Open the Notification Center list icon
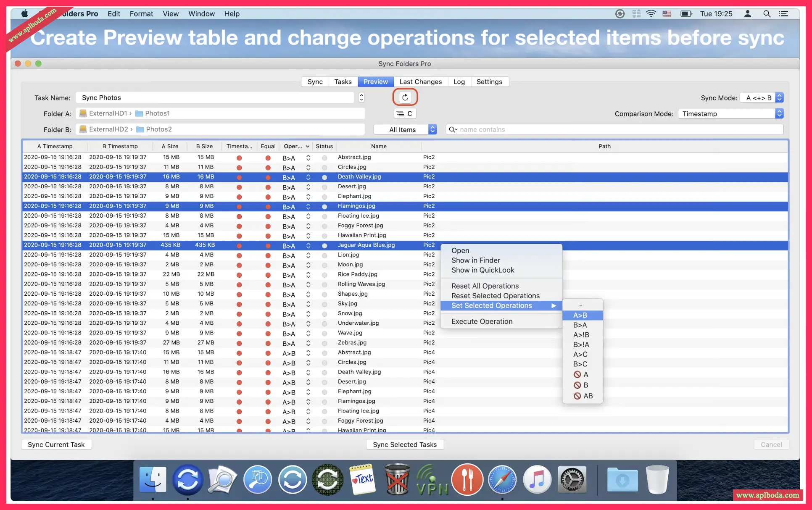Viewport: 812px width, 510px height. [783, 13]
